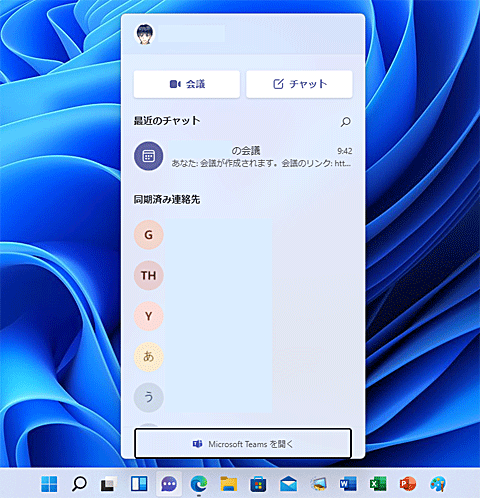The width and height of the screenshot is (480, 498).
Task: Select the contact with the Y avatar
Action: [x=149, y=316]
